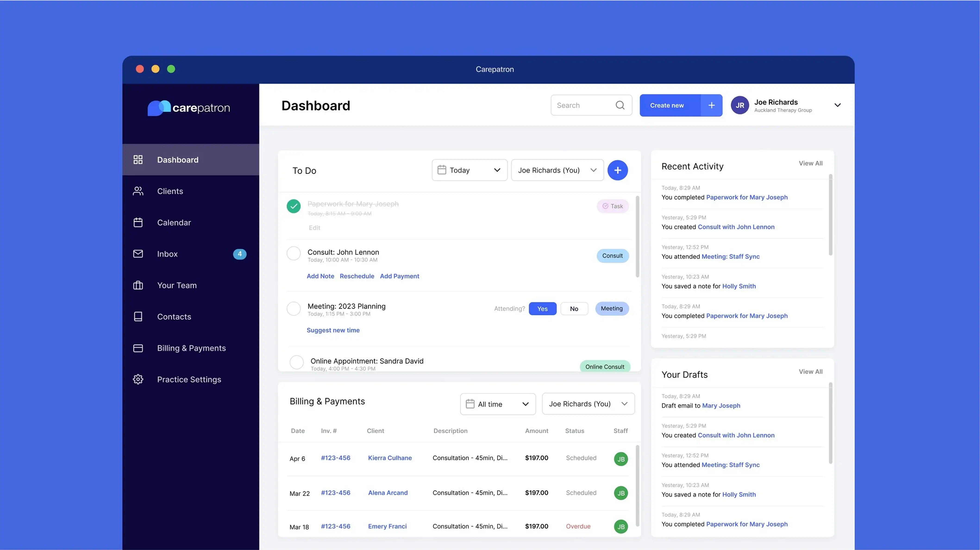Open Holly Smith link in Recent Activity
The image size is (980, 550).
(x=739, y=286)
